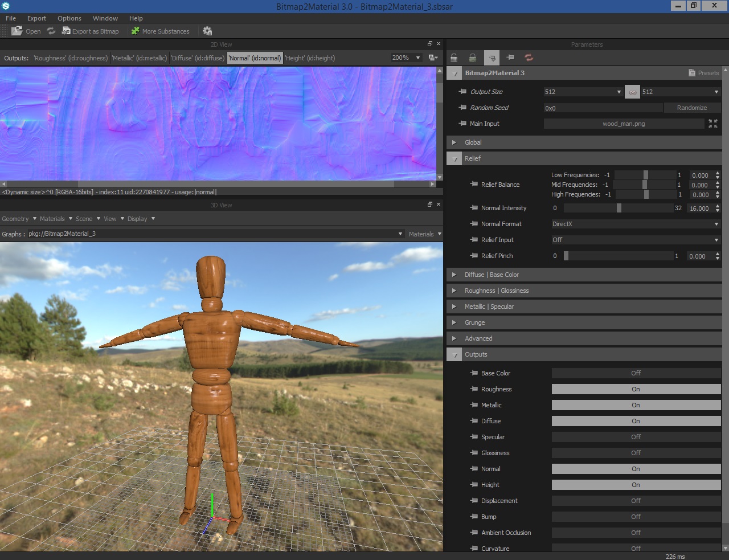Click the red refresh icon in Parameters
This screenshot has width=729, height=560.
(529, 58)
